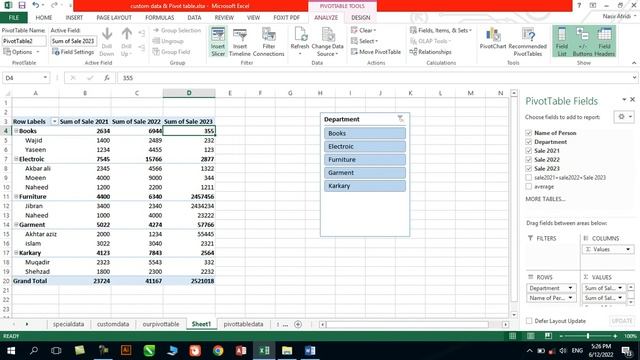Open Filter Connections

coord(268,41)
